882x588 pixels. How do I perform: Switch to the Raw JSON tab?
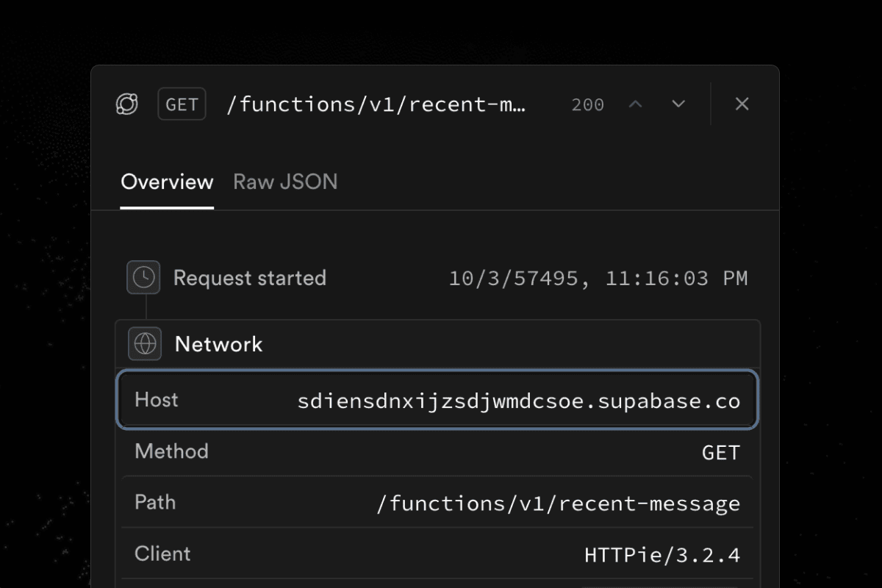[284, 181]
